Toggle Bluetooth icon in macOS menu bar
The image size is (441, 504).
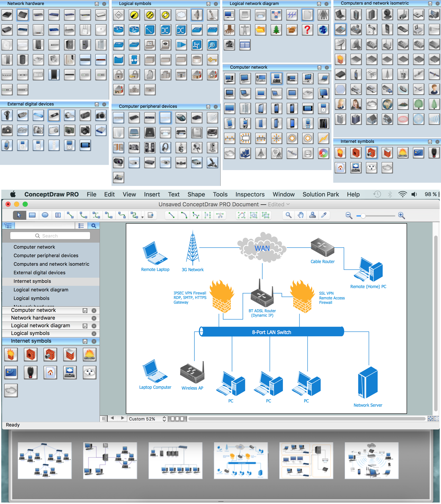390,194
